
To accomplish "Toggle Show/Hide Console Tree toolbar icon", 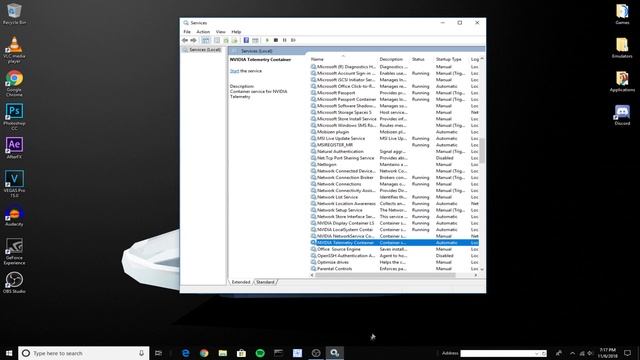I will pos(206,40).
